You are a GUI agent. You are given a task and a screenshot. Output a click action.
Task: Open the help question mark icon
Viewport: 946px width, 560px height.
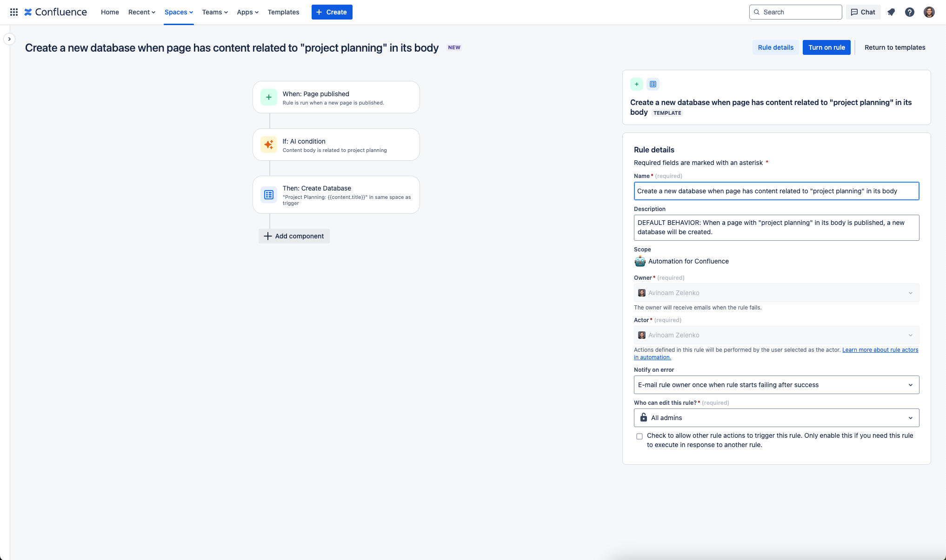910,12
